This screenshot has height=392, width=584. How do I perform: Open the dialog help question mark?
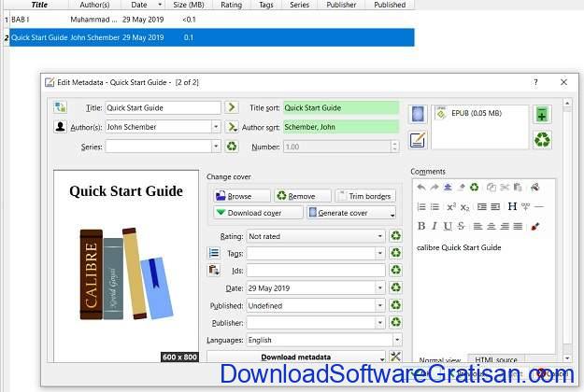pos(535,82)
